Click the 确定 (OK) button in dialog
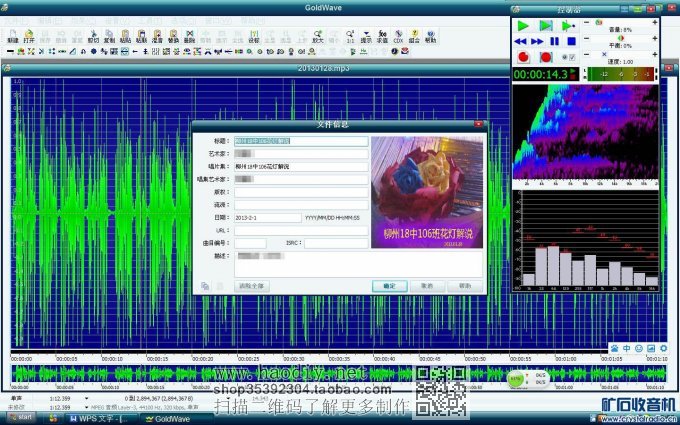The height and width of the screenshot is (425, 680). click(x=389, y=285)
